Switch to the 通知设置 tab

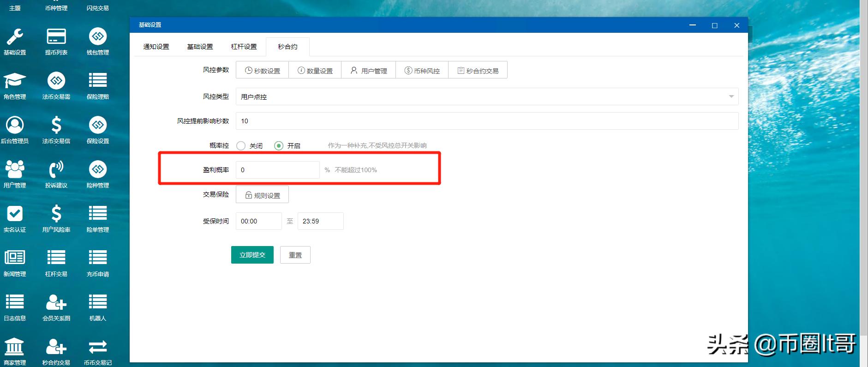pos(156,47)
